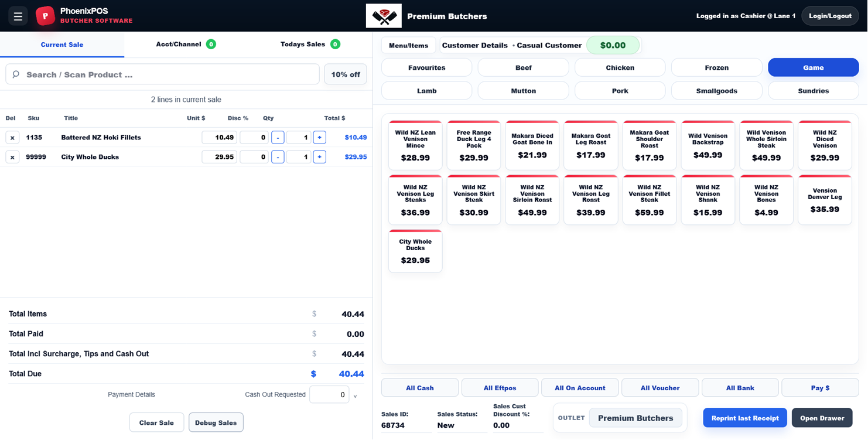Click the Search / Scan Product field

(162, 74)
